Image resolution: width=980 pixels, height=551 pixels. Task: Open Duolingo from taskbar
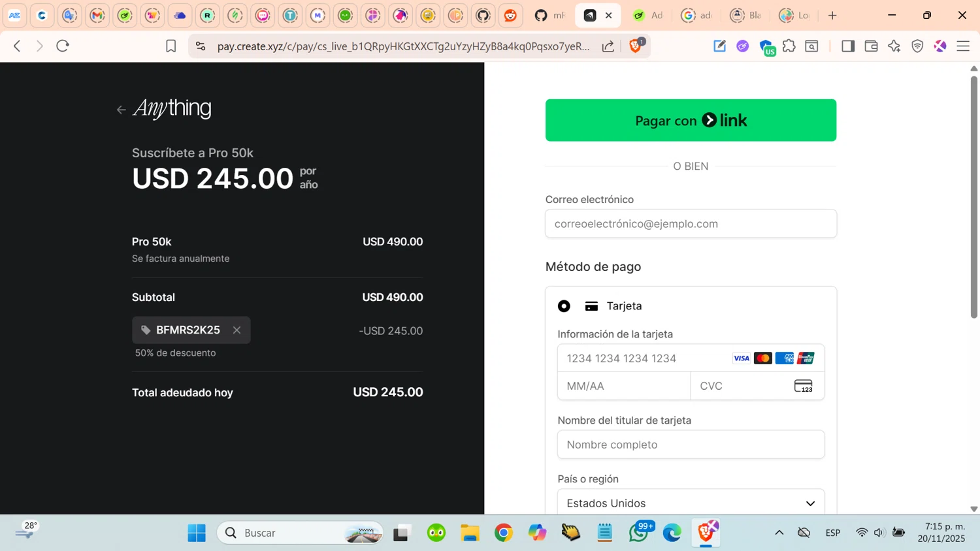pos(436,533)
